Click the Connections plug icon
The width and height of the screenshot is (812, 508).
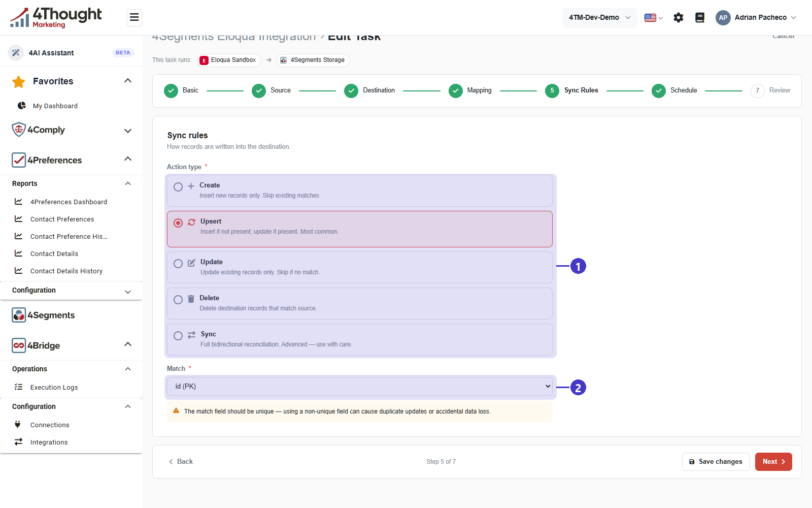18,424
